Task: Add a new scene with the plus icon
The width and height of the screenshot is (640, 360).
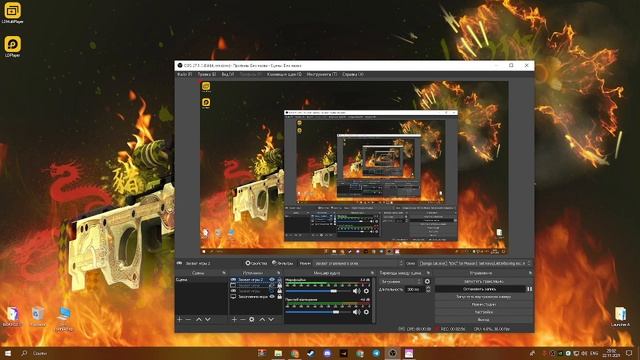Action: (x=180, y=319)
